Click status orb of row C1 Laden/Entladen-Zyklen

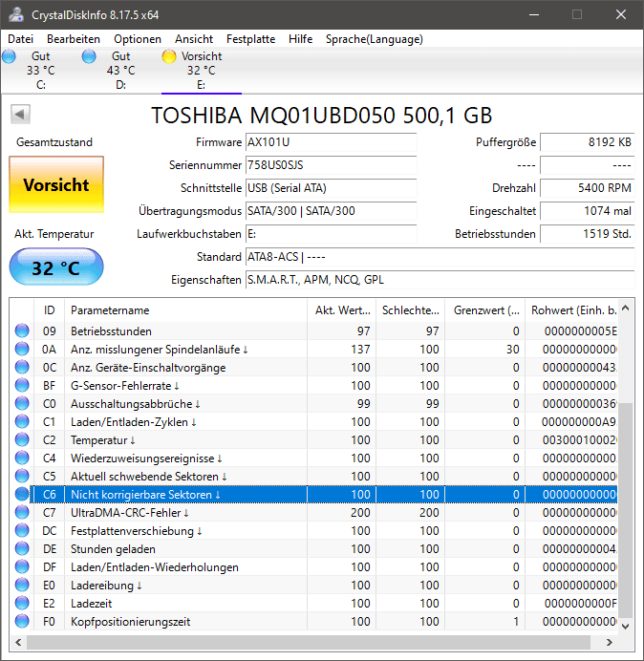[x=22, y=421]
